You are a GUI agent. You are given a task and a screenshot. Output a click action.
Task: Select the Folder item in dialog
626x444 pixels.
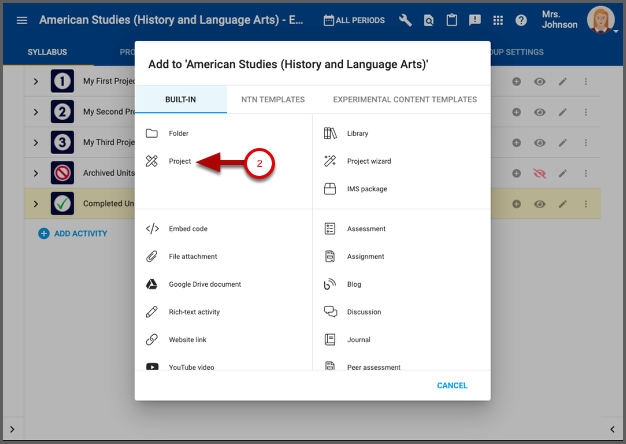coord(178,133)
